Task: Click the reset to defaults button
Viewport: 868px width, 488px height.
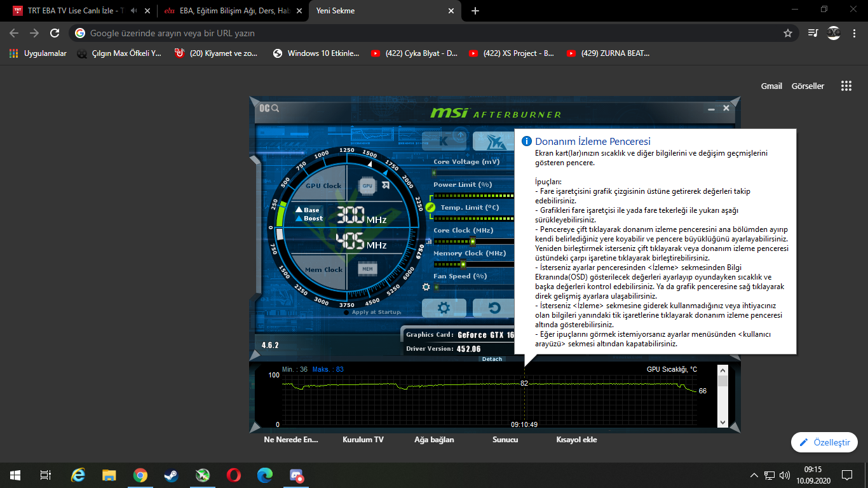Action: pyautogui.click(x=494, y=308)
